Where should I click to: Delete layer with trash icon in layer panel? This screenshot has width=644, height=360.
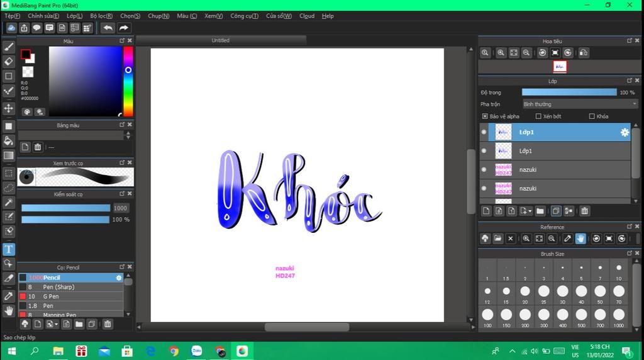(584, 211)
